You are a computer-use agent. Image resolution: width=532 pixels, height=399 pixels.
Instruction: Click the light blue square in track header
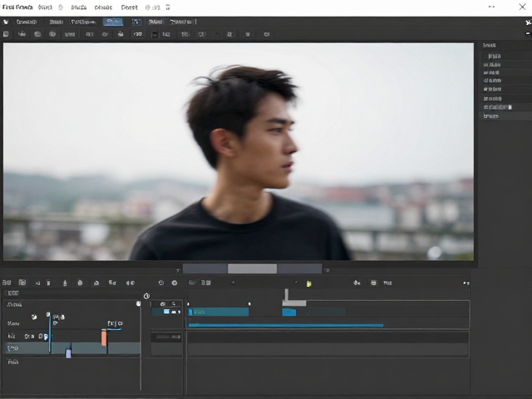tap(166, 312)
